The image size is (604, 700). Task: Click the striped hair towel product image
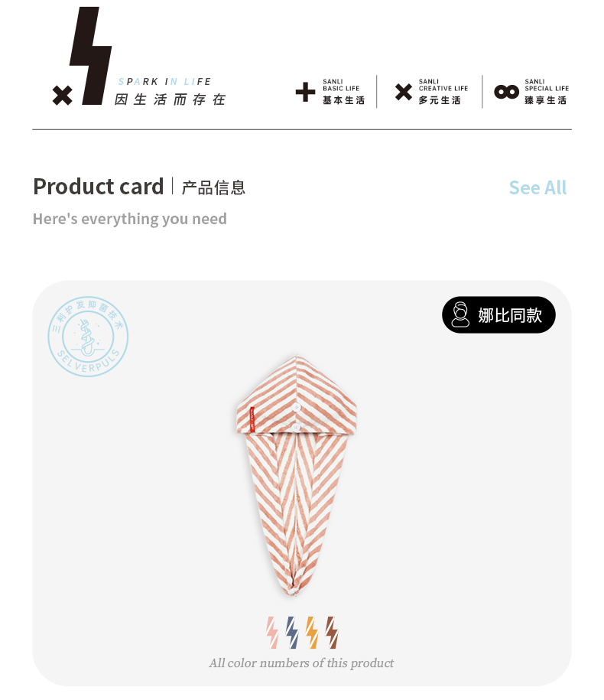click(297, 474)
